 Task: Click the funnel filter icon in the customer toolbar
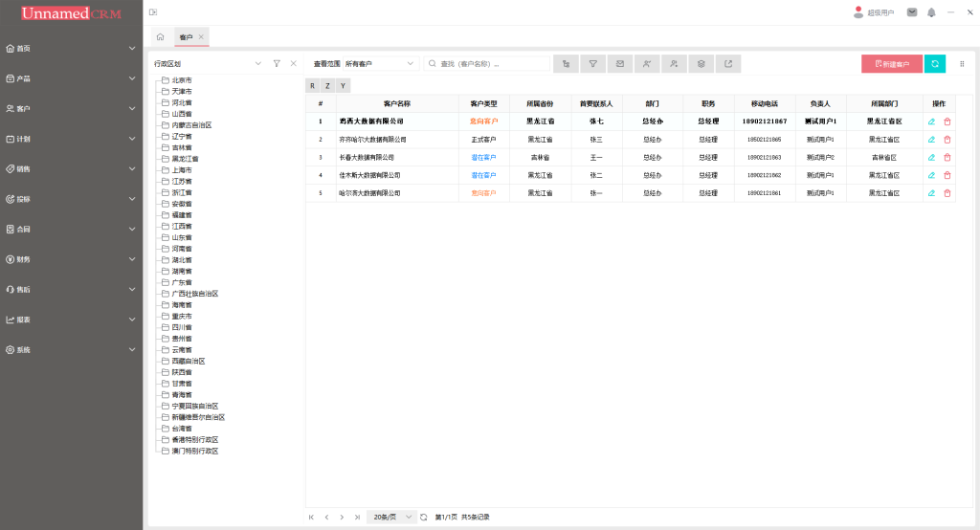click(x=593, y=64)
